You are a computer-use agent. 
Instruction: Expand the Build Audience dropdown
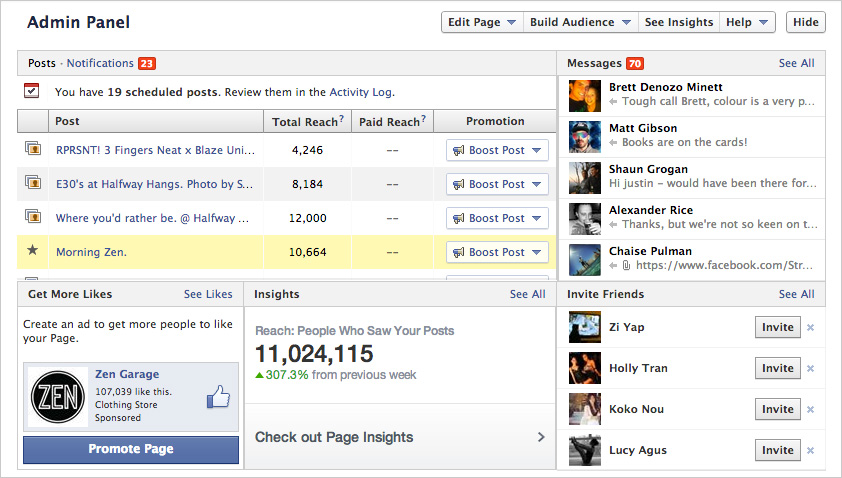[582, 22]
